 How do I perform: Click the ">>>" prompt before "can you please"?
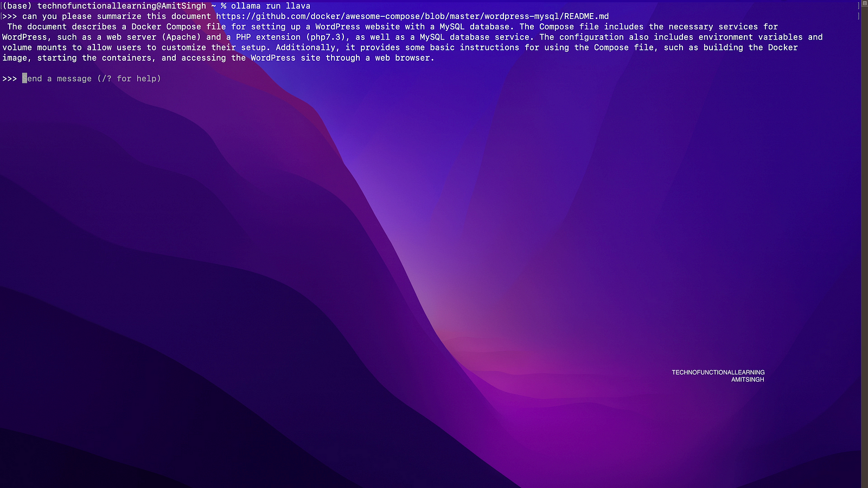pyautogui.click(x=10, y=16)
